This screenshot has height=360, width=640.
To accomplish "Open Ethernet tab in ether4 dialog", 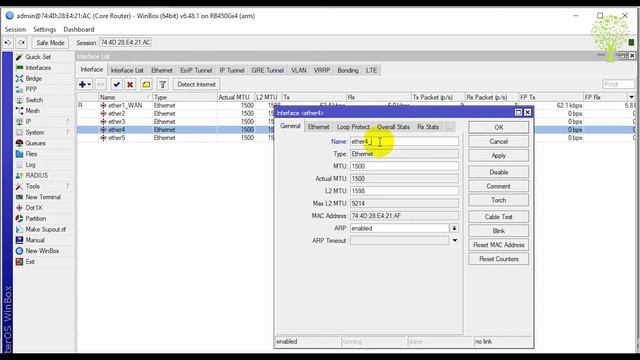I will click(x=318, y=127).
